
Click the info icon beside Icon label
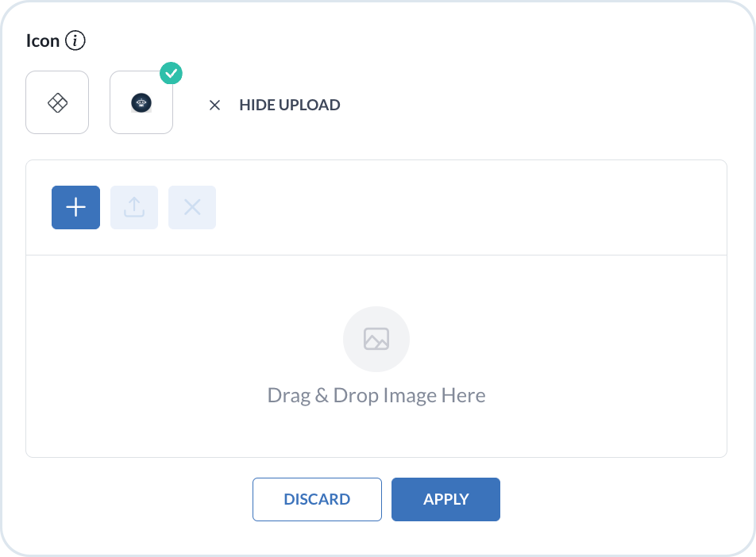point(75,40)
